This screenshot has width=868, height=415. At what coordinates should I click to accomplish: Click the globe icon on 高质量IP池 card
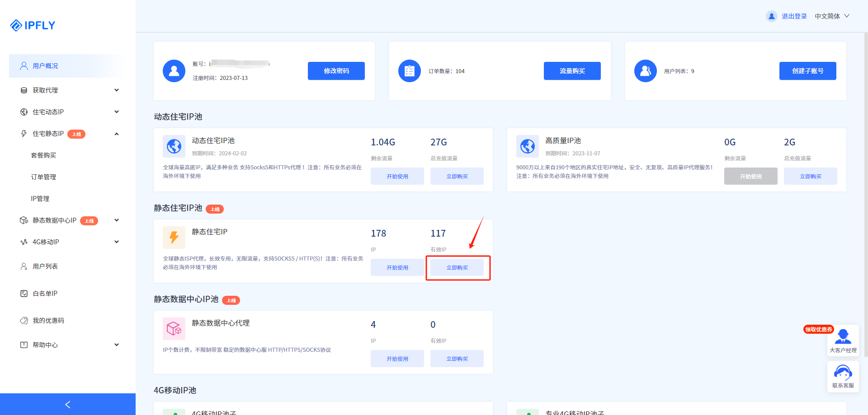pyautogui.click(x=527, y=146)
